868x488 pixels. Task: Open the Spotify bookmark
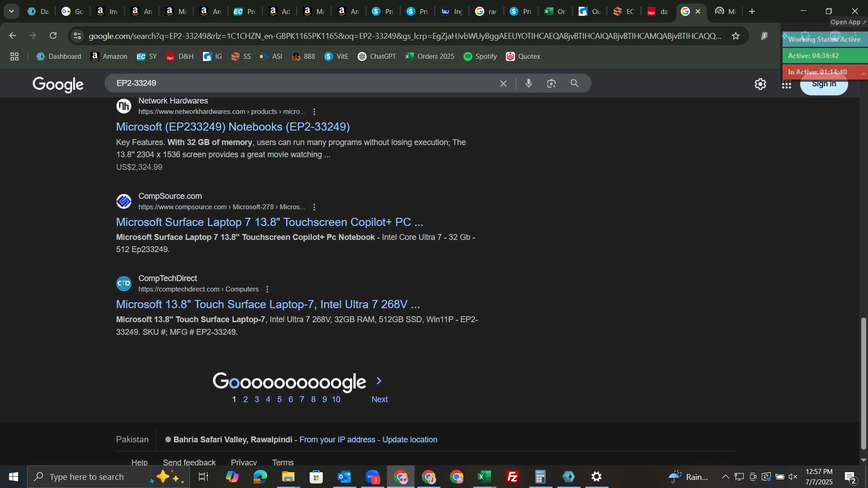click(480, 56)
